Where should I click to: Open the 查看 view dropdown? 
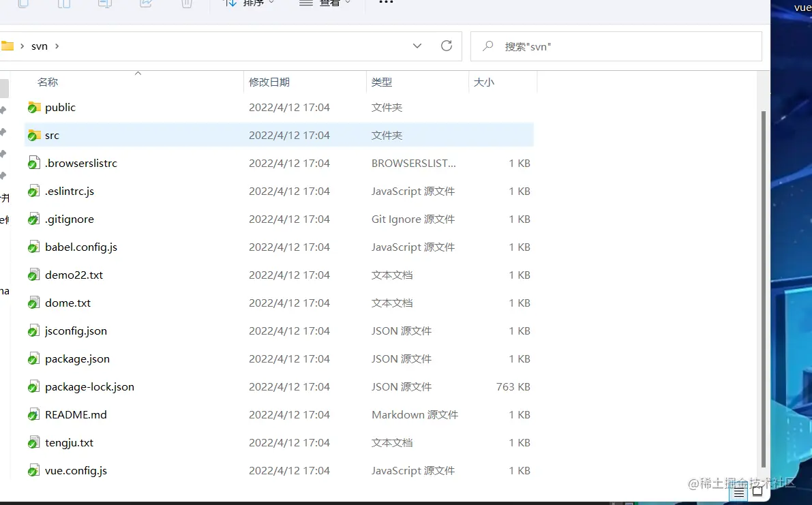pos(325,3)
